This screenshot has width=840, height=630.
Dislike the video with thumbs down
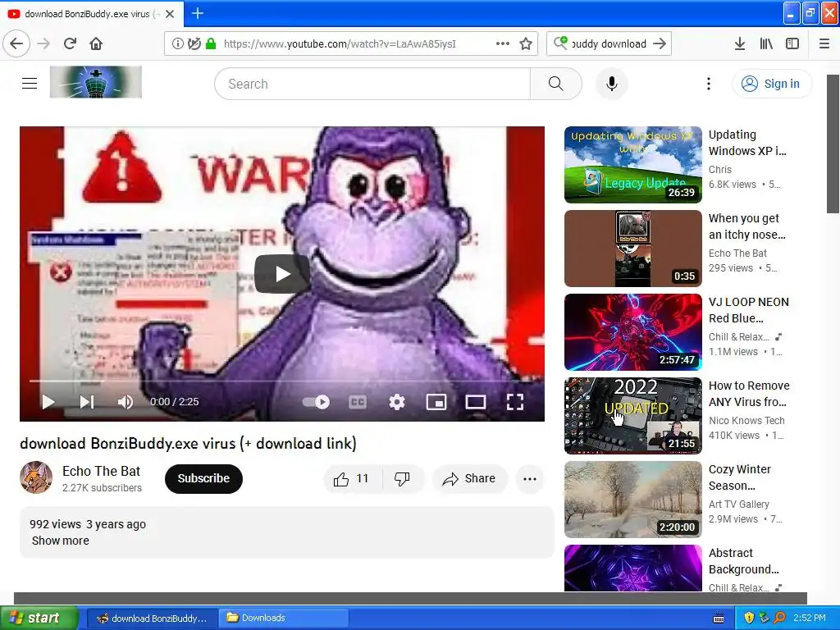coord(402,478)
